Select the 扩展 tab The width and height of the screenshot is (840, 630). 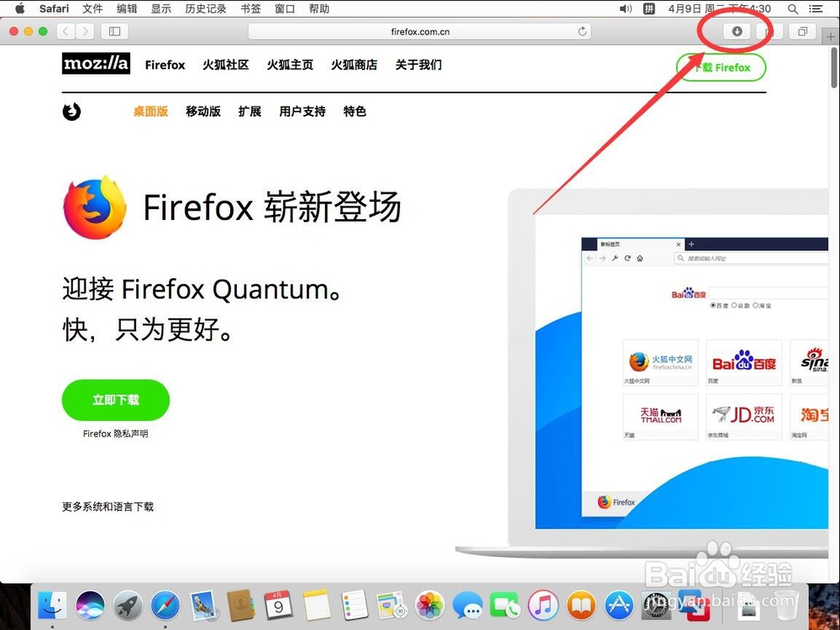[249, 112]
